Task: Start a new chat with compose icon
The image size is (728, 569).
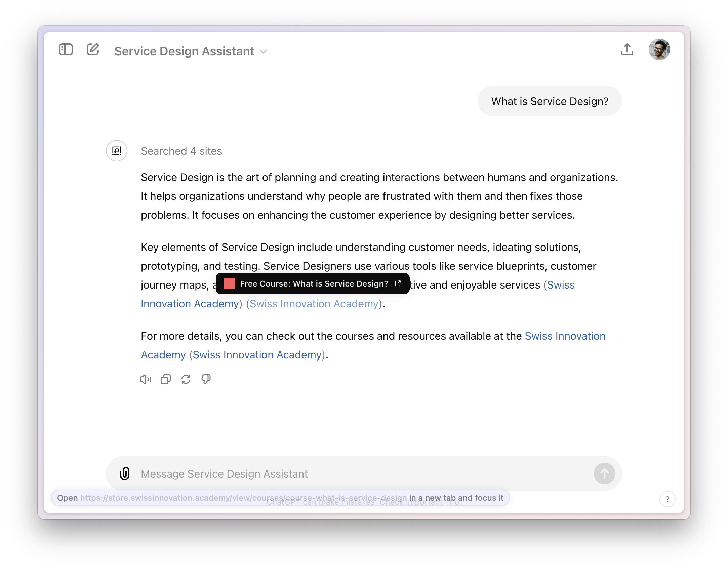Action: tap(93, 50)
